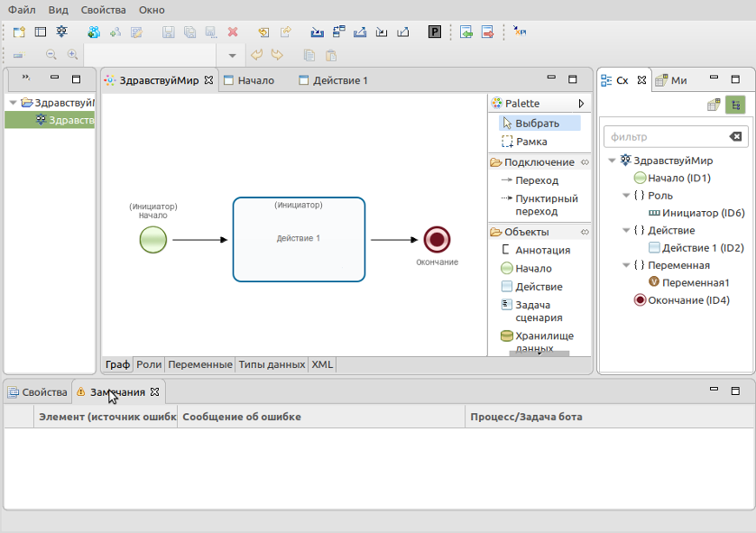756x533 pixels.
Task: Expand the Palette flyout arrow
Action: coord(582,104)
